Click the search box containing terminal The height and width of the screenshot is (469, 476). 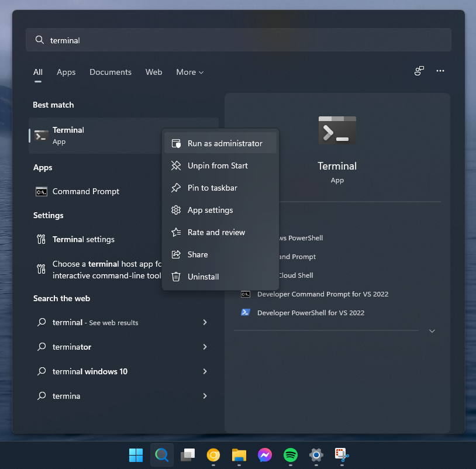point(238,40)
